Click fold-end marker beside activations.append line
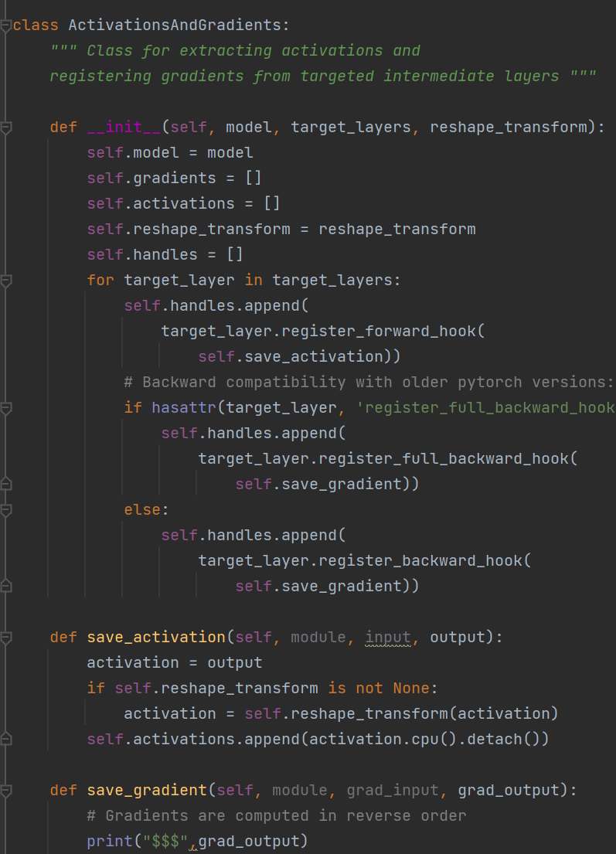Viewport: 616px width, 854px height. click(6, 739)
